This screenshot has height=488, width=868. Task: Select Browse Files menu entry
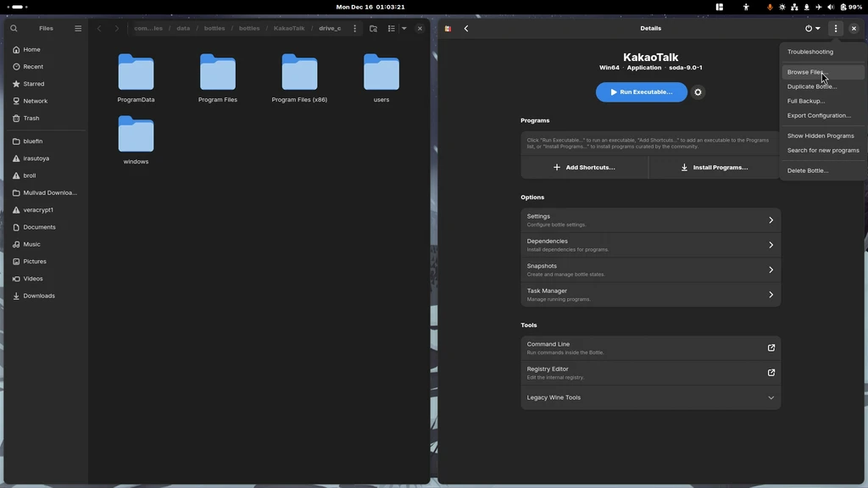(x=822, y=72)
